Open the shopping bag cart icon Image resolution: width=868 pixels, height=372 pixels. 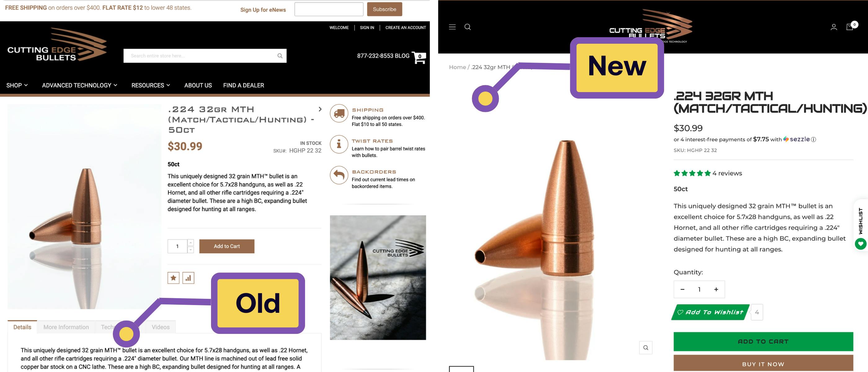[849, 27]
